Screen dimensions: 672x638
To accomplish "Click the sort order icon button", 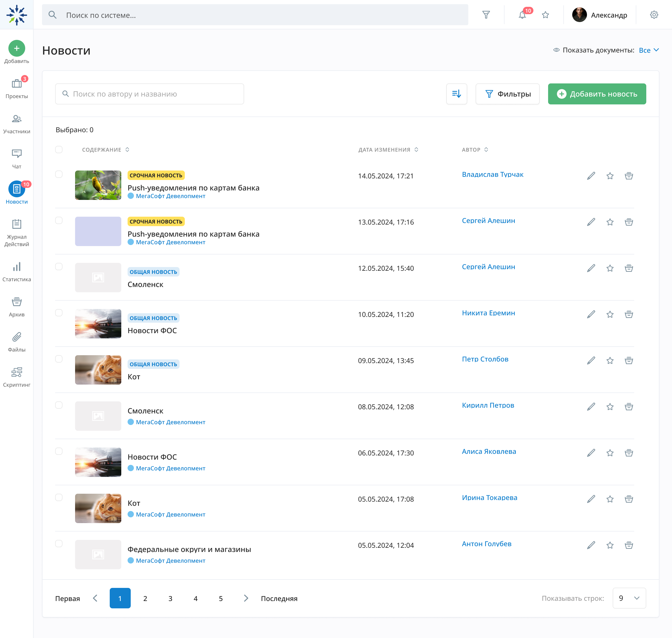I will coord(456,94).
